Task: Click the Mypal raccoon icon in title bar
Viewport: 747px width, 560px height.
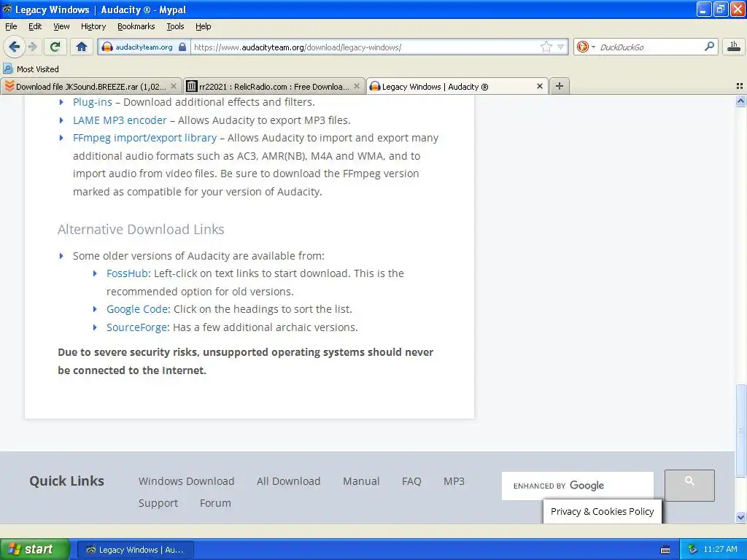Action: click(x=7, y=9)
